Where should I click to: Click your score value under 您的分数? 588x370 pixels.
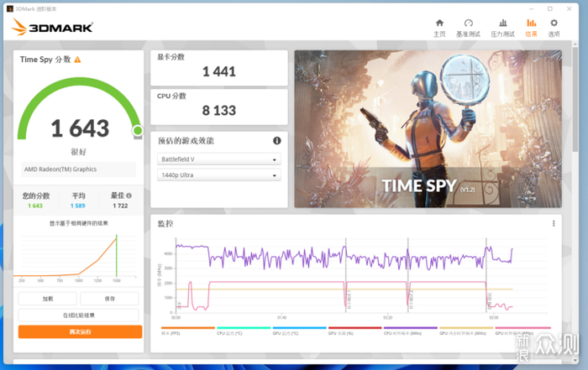(35, 206)
